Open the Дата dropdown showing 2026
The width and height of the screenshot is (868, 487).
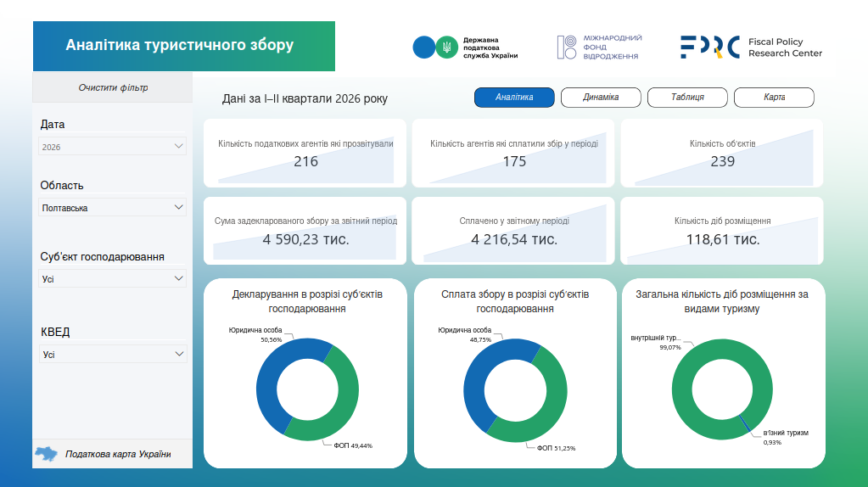click(112, 147)
